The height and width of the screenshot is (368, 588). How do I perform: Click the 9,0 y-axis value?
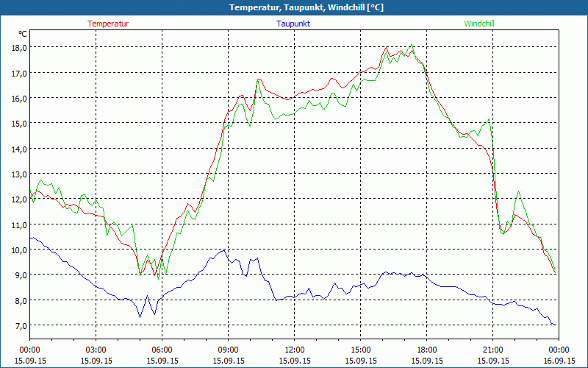click(21, 275)
